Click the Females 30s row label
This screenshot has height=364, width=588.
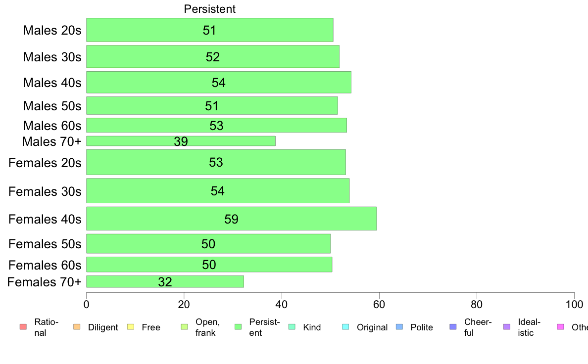[45, 191]
